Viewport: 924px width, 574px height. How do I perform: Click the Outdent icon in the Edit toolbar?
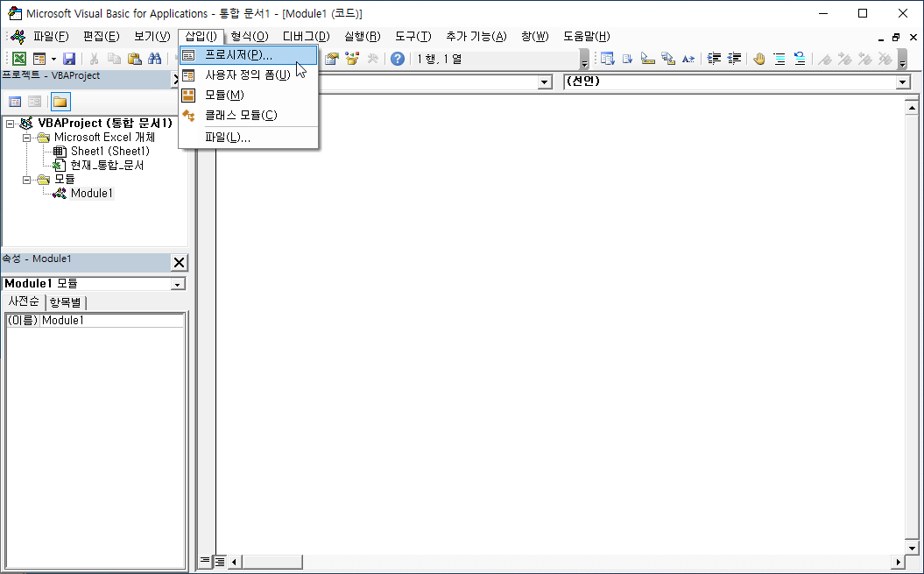[734, 59]
